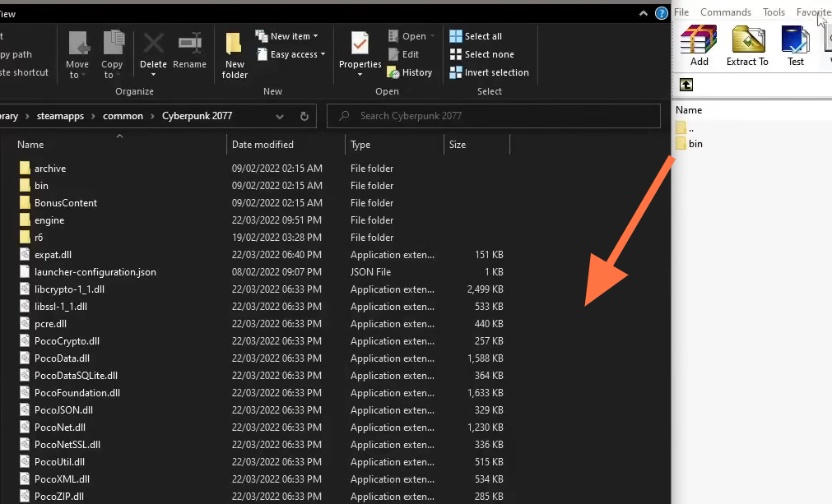Click Select all
832x504 pixels.
tap(476, 36)
